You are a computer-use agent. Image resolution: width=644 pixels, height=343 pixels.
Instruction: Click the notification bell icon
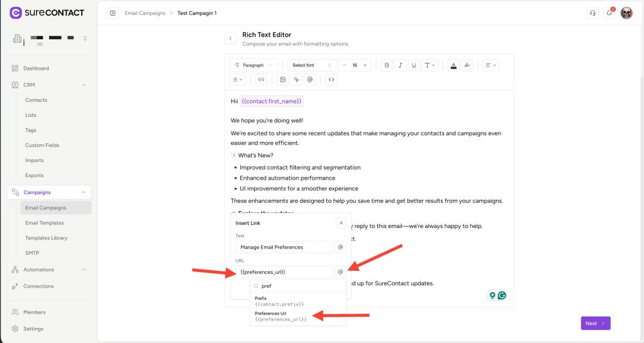(609, 13)
